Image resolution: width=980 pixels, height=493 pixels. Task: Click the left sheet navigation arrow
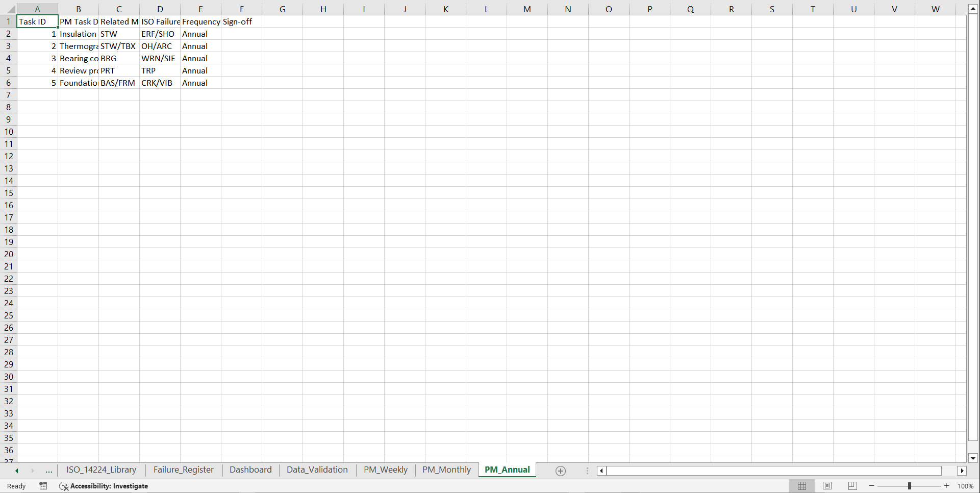(x=17, y=471)
